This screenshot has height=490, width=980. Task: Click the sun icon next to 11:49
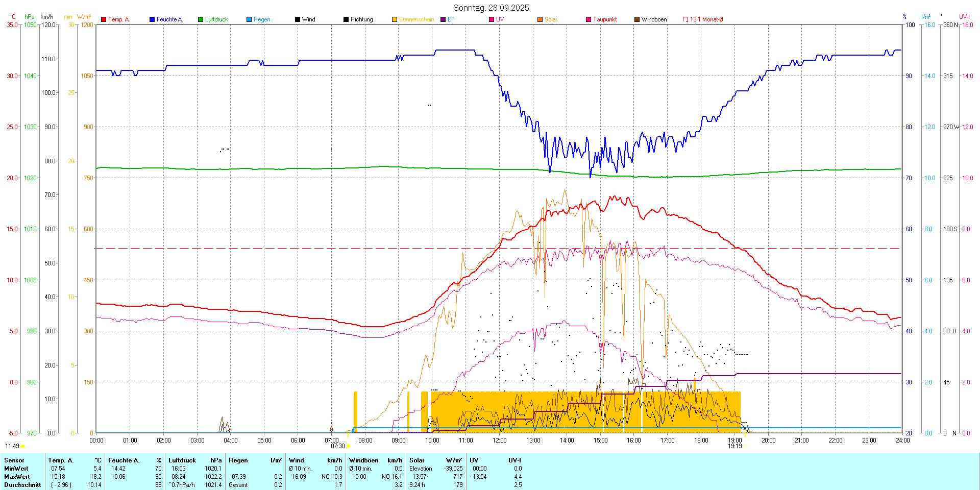22,446
